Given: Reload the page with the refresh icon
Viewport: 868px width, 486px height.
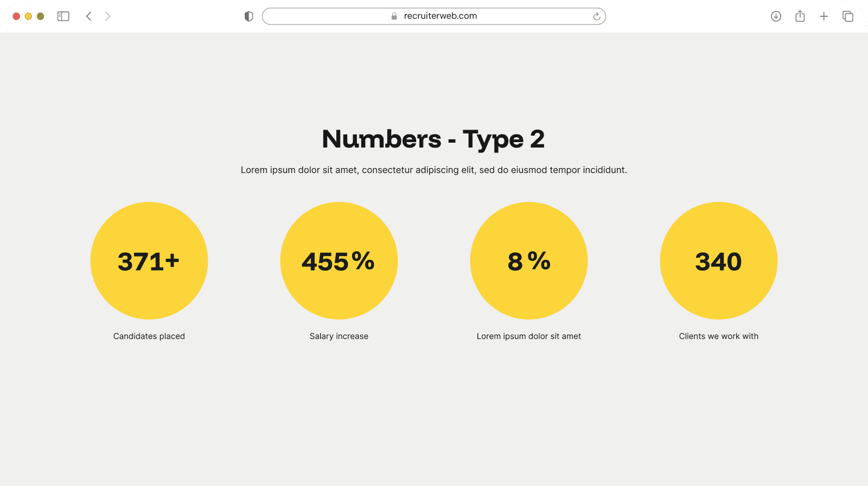Looking at the screenshot, I should (597, 16).
